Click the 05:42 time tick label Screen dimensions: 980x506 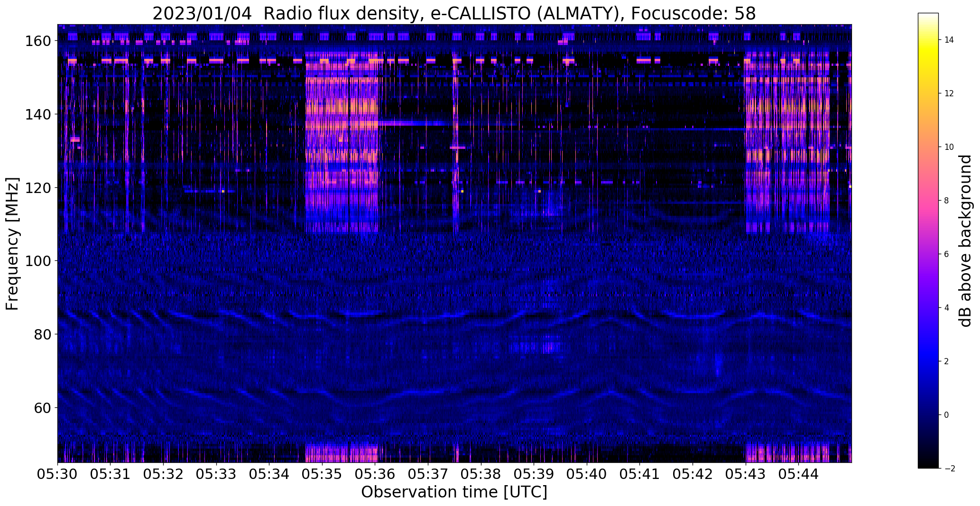(x=693, y=474)
